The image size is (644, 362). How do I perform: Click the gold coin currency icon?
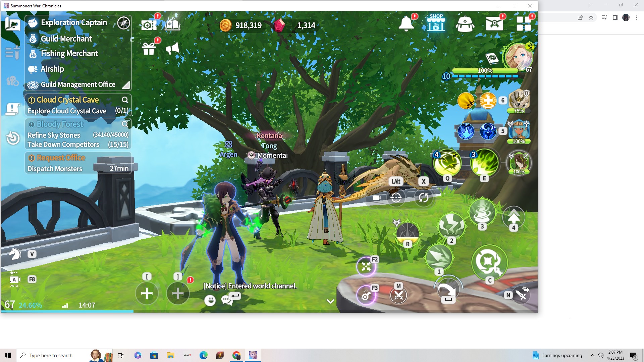(225, 25)
